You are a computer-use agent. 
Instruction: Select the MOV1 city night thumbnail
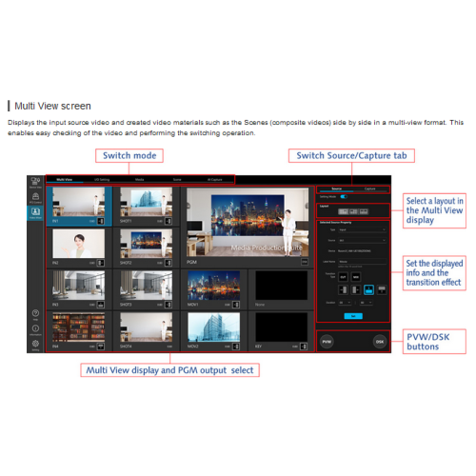point(214,286)
